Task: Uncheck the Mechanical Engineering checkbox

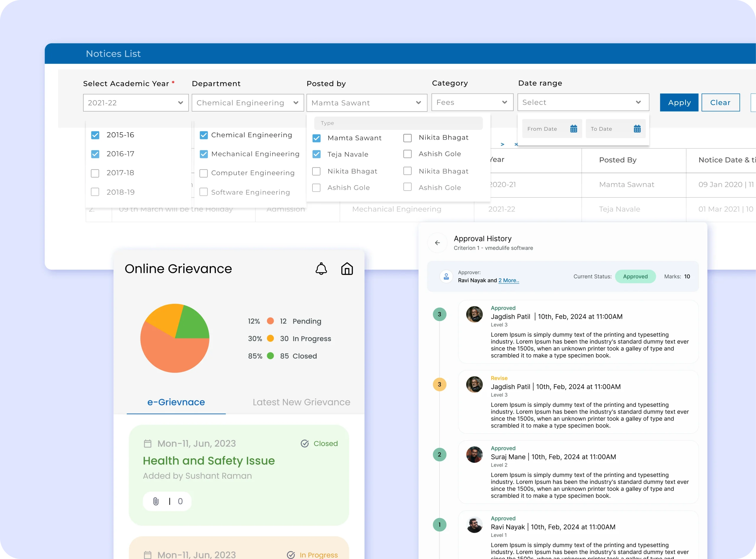Action: click(203, 154)
